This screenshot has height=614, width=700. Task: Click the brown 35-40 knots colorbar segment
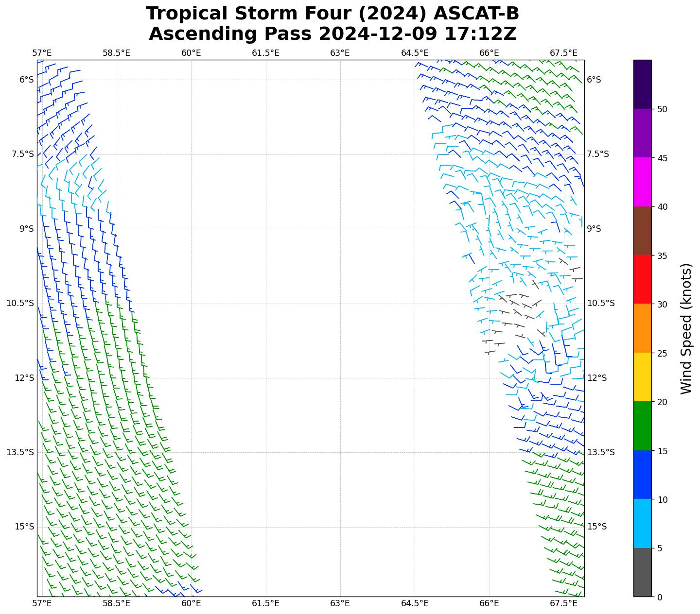(642, 231)
